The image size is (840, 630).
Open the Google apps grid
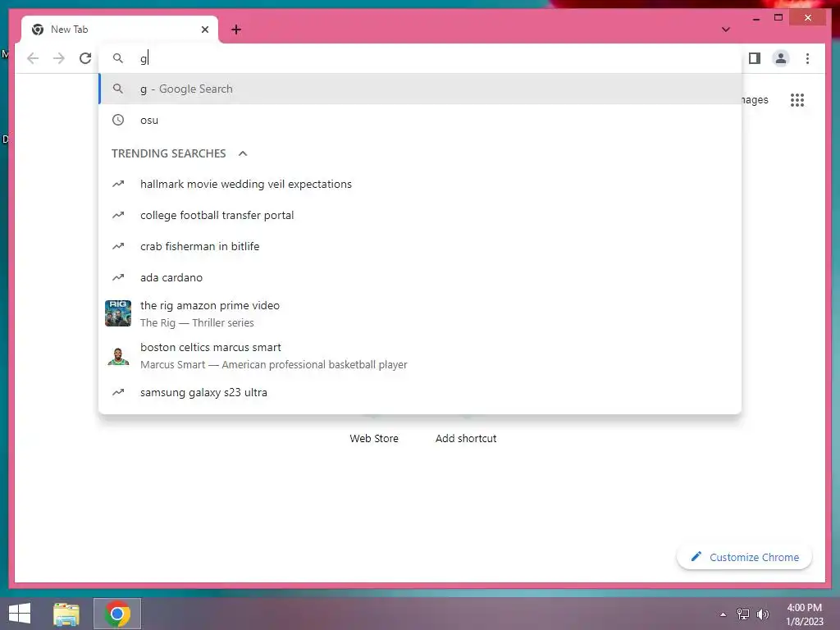point(797,100)
